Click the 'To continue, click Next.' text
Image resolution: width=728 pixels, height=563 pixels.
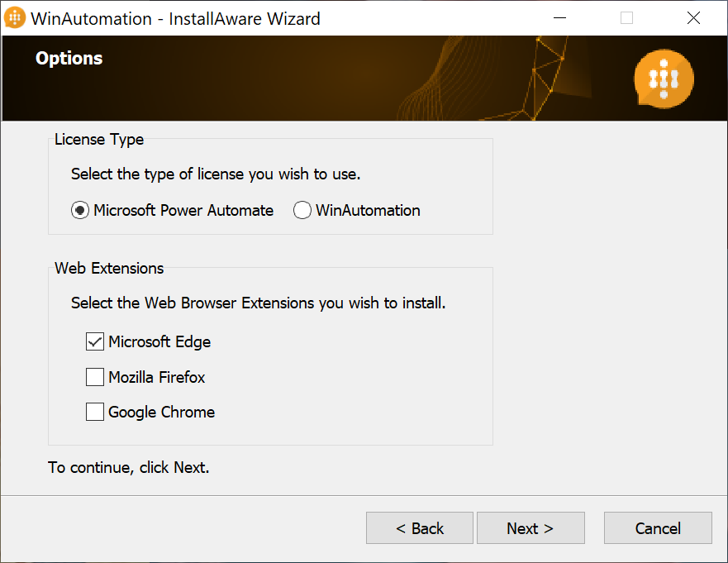pyautogui.click(x=129, y=467)
